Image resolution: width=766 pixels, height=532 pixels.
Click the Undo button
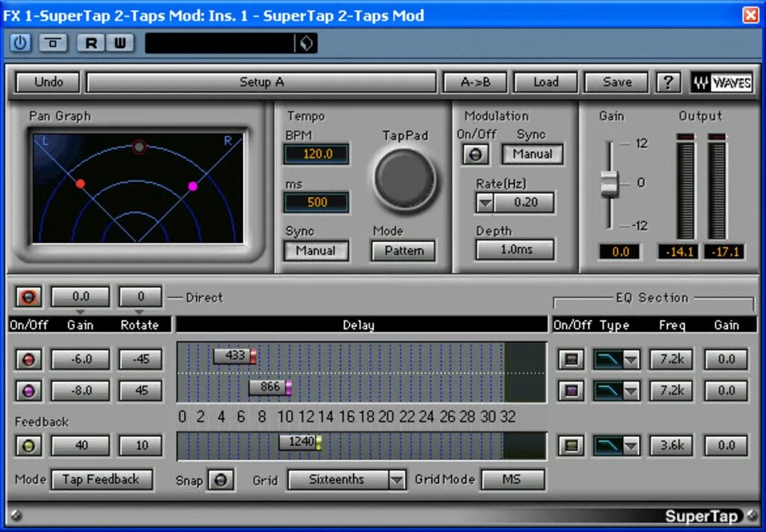pyautogui.click(x=48, y=82)
